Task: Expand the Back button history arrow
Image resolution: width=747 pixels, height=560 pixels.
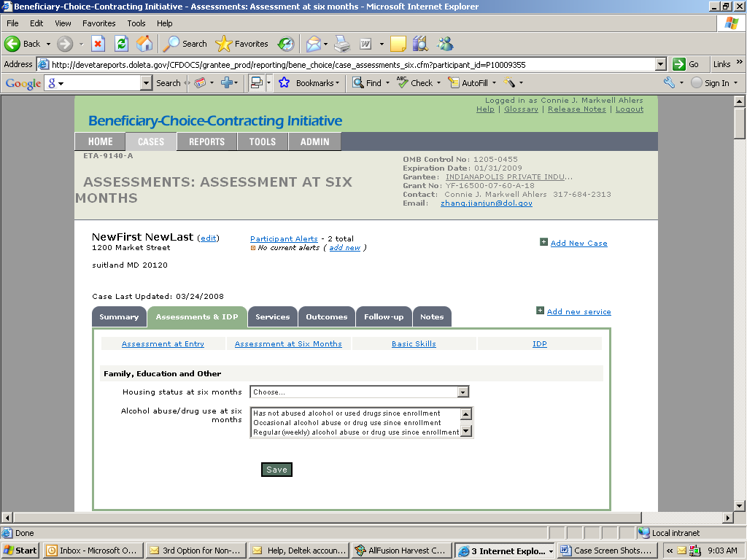Action: (48, 44)
